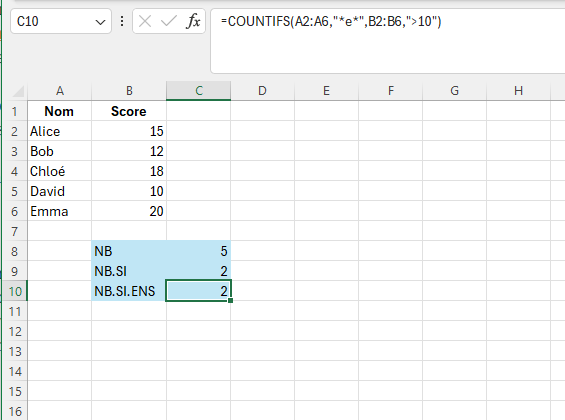Select row 9 header
The height and width of the screenshot is (420, 565).
14,271
